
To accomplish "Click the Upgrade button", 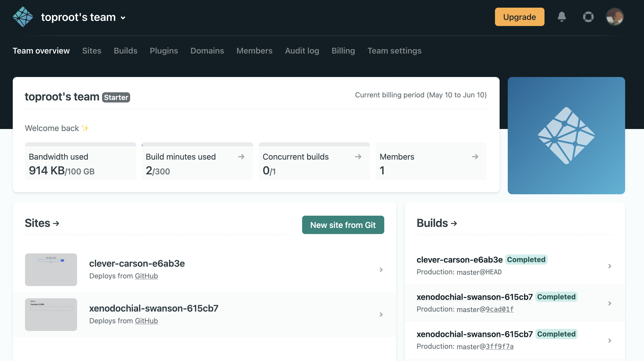I will [519, 17].
